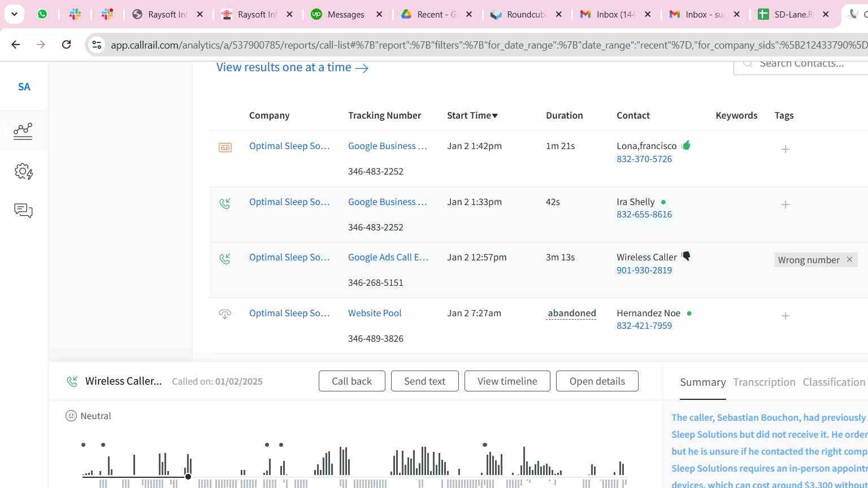Screen dimensions: 868x488
Task: Remove the Wrong number tag
Action: (849, 260)
